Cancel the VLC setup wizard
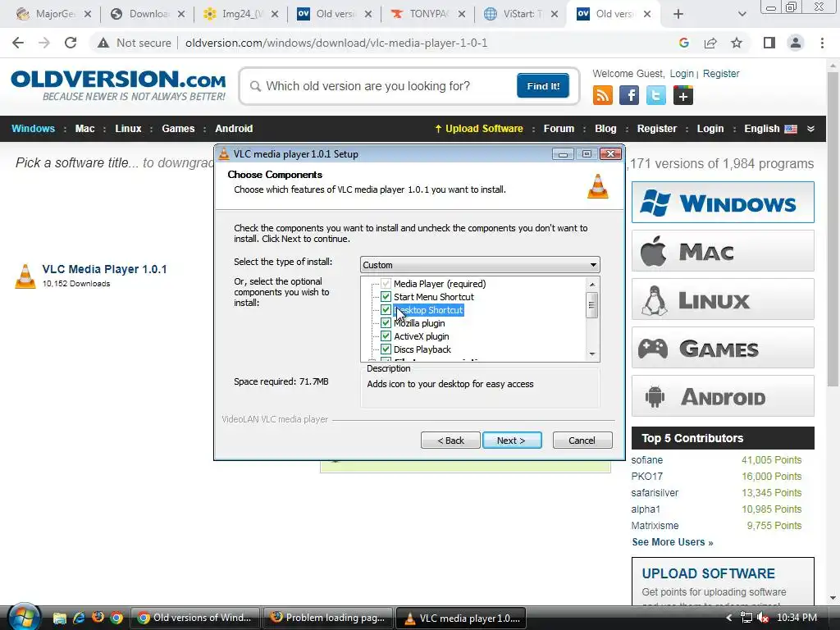This screenshot has width=840, height=630. pyautogui.click(x=582, y=441)
